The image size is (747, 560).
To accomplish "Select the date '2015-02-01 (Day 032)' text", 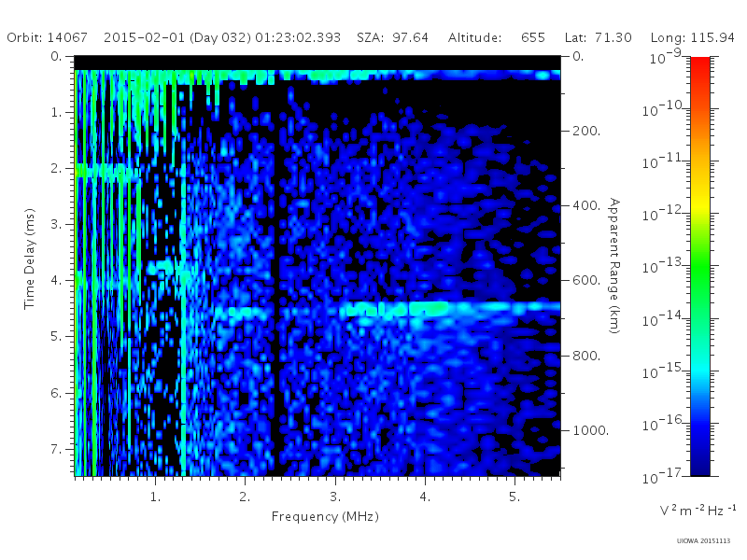I will (177, 37).
